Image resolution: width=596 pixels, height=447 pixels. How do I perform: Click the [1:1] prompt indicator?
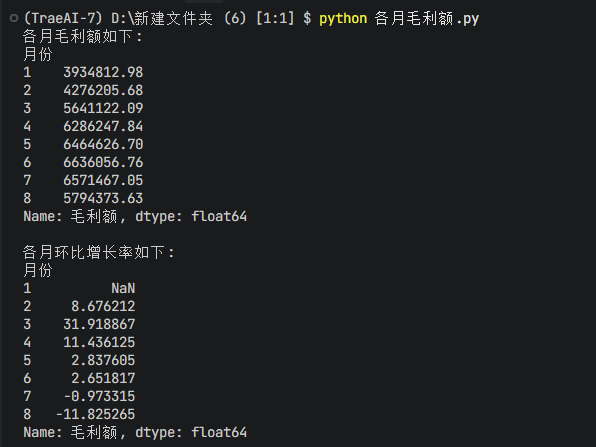[x=275, y=18]
